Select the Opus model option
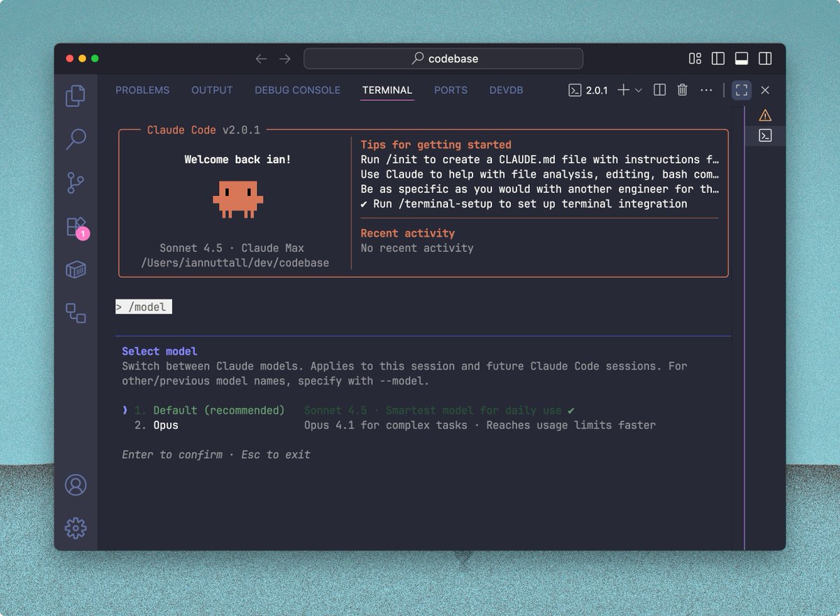 [166, 425]
